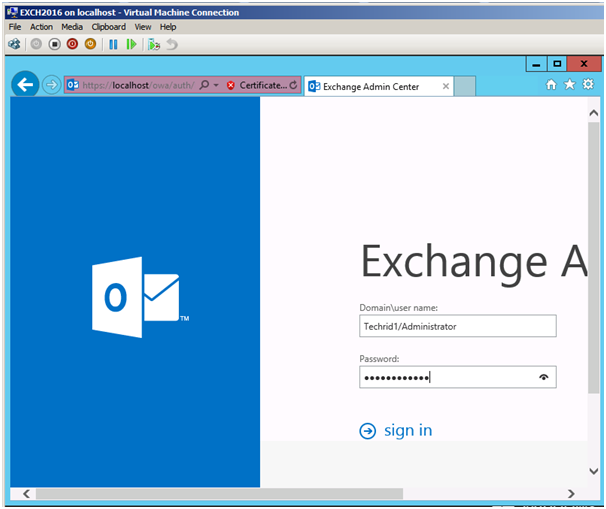This screenshot has height=509, width=606.
Task: Click the Password input field
Action: (x=458, y=377)
